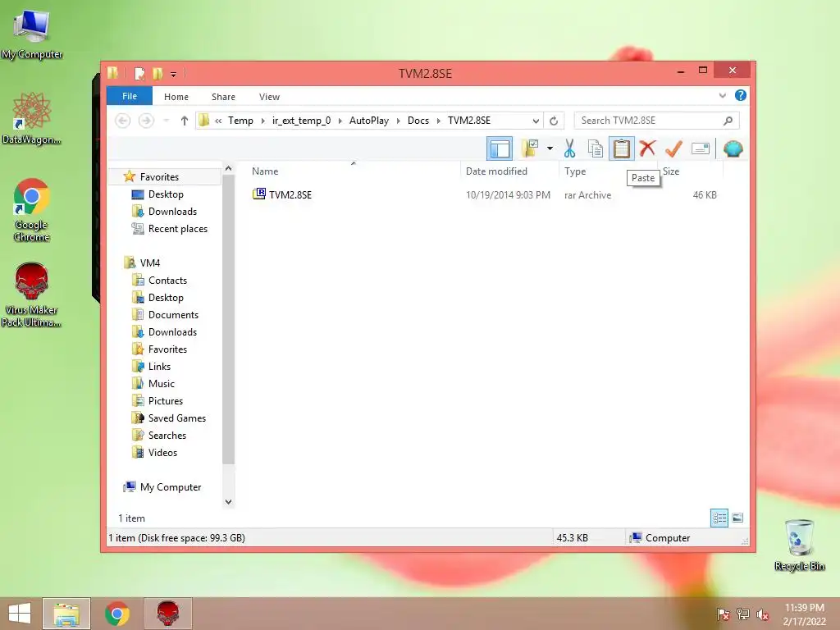Viewport: 840px width, 630px height.
Task: Sort by the Size column header
Action: 671,171
